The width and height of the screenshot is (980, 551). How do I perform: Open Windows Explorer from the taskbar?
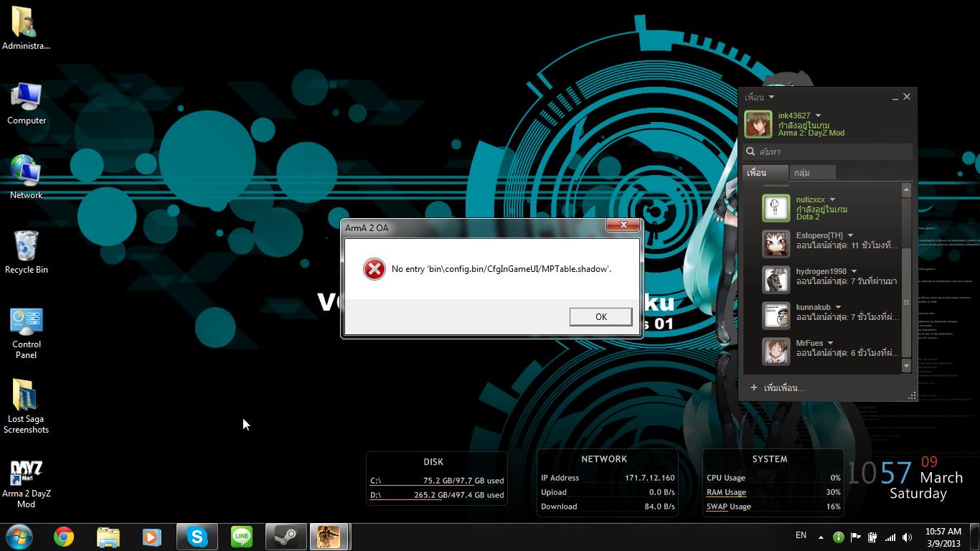tap(108, 537)
